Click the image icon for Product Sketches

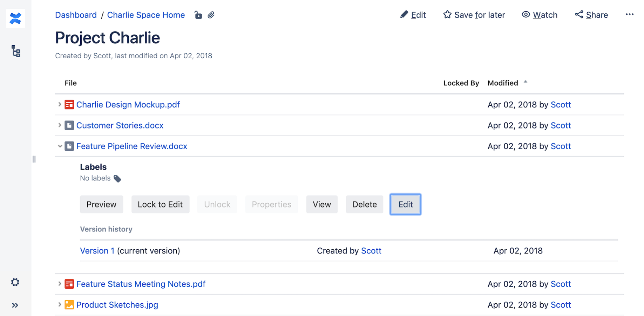[x=69, y=305]
